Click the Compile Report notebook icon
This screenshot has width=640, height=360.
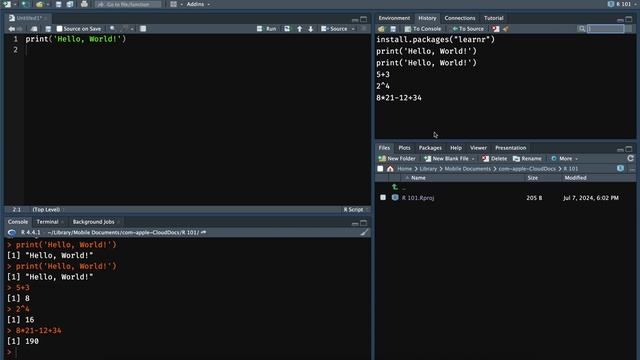(x=143, y=29)
